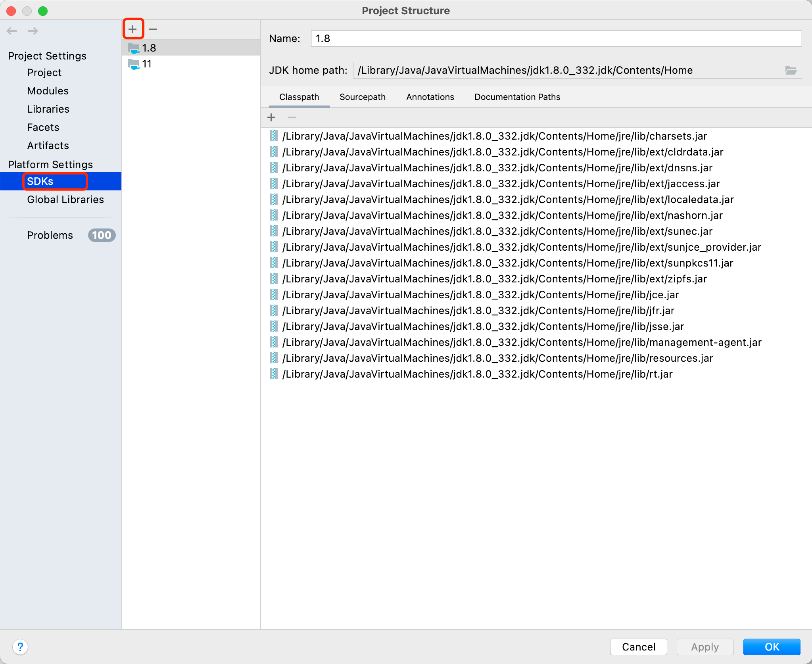Open Modules under Project Settings
The image size is (812, 664).
pyautogui.click(x=48, y=91)
